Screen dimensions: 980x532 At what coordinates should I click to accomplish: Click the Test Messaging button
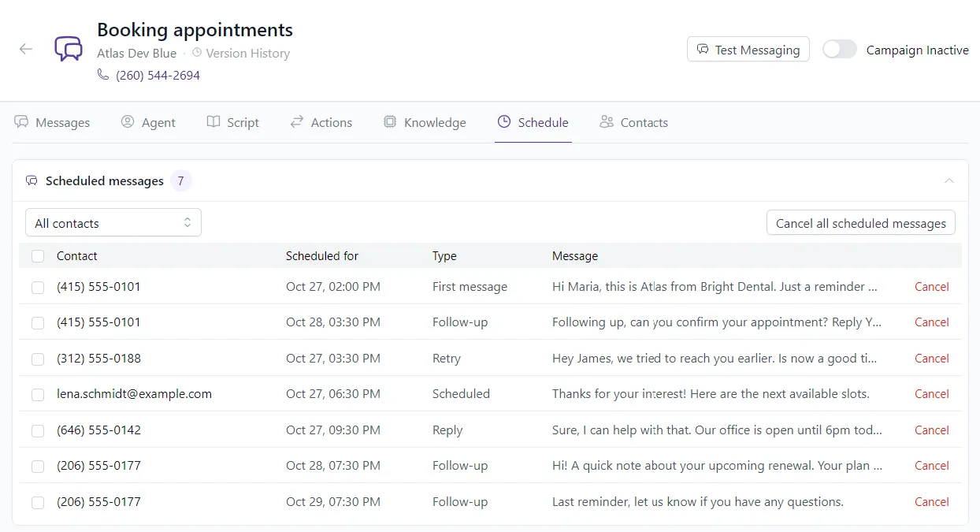tap(748, 50)
